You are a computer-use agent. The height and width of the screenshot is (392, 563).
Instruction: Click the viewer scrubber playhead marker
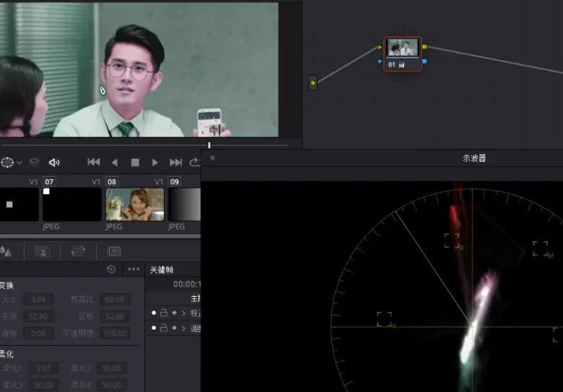pos(209,145)
